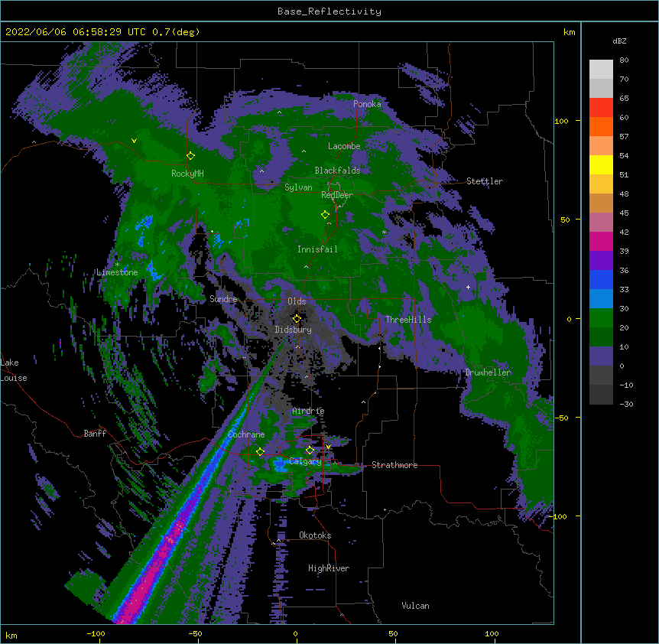659x644 pixels.
Task: Click the white asterisk marker above Limestone
Action: pos(117,265)
